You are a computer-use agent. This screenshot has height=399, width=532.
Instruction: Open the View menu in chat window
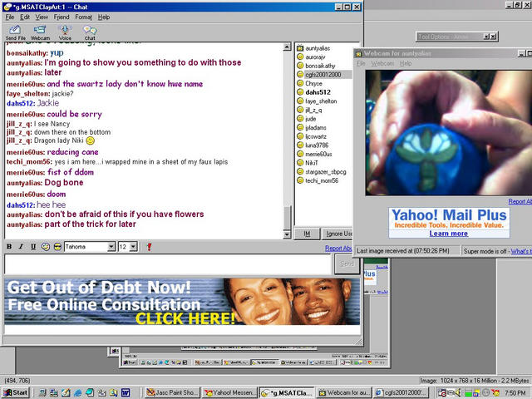pos(42,17)
